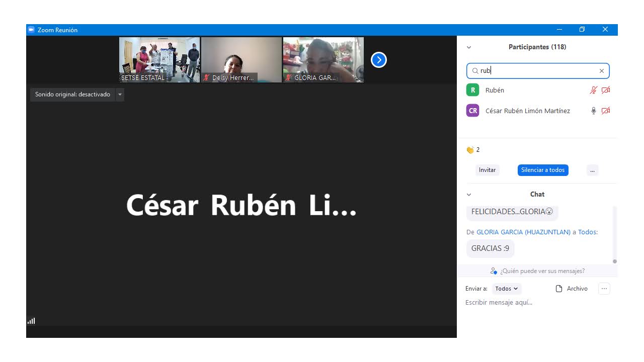
Task: Mute César Rubén Limón Martínez's microphone
Action: click(594, 111)
